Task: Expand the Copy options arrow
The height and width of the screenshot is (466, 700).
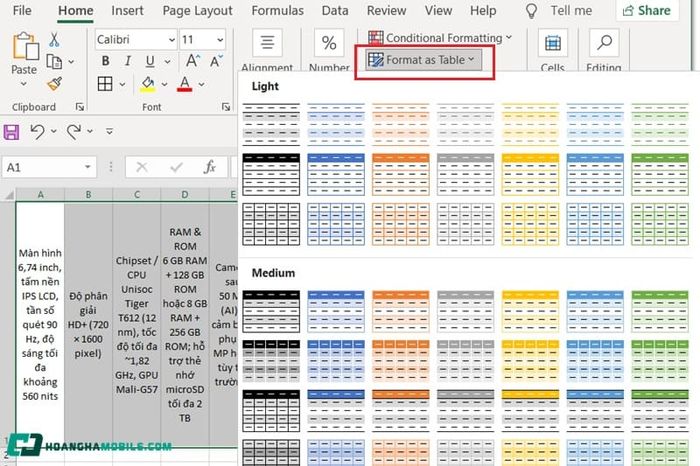Action: coord(71,62)
